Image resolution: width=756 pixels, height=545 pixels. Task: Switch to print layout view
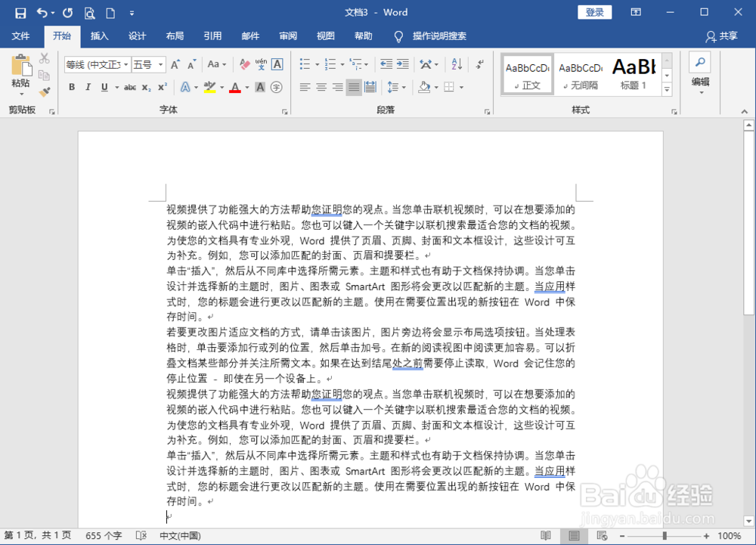(x=574, y=535)
